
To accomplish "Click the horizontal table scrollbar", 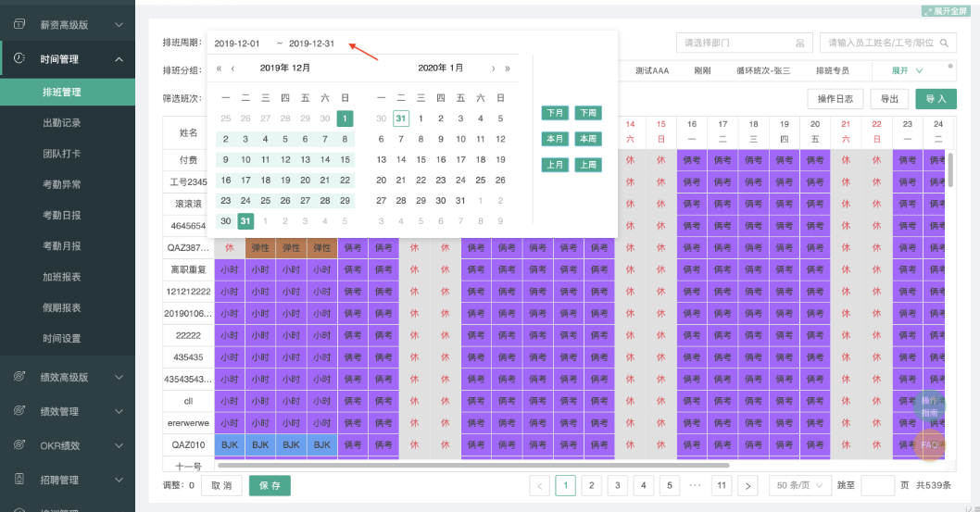I will (x=473, y=465).
